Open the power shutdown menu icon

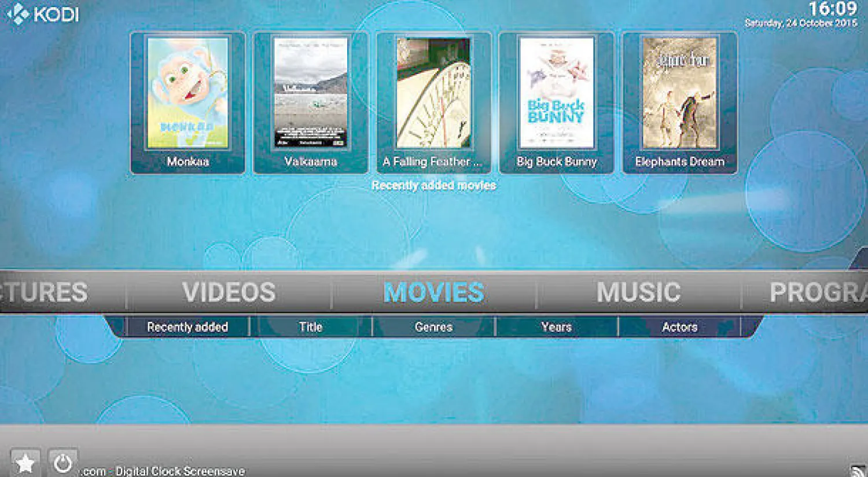(x=63, y=463)
